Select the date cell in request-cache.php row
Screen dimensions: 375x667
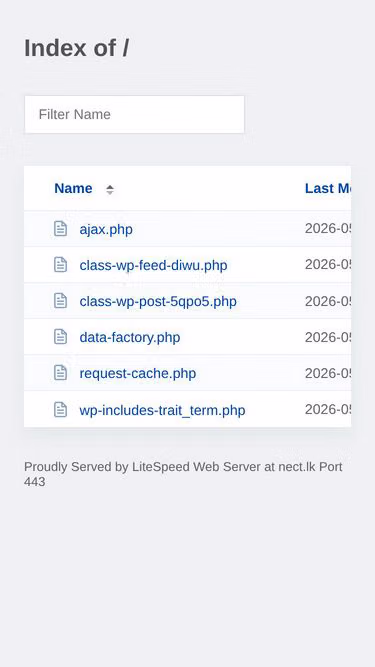coord(328,373)
